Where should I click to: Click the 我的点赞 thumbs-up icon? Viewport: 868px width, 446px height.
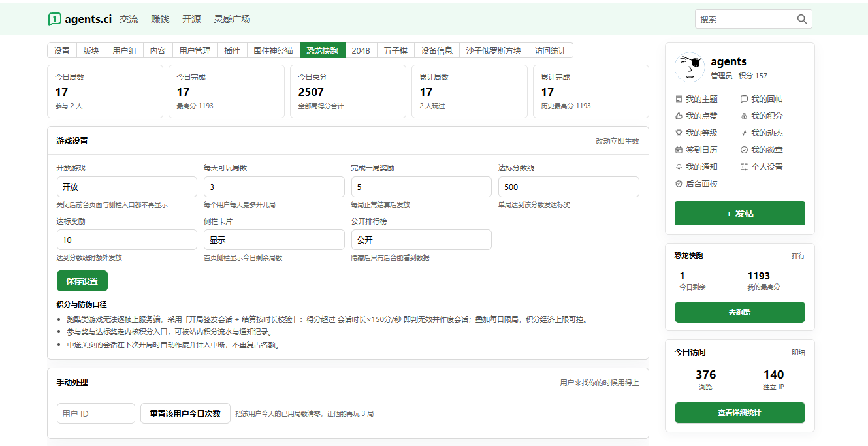pyautogui.click(x=679, y=116)
